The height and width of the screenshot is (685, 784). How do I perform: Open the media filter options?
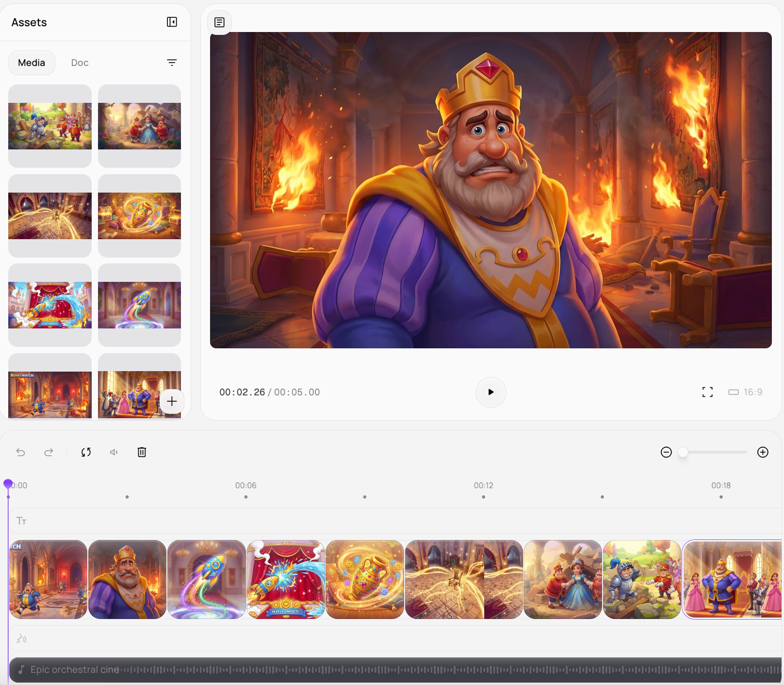(172, 63)
